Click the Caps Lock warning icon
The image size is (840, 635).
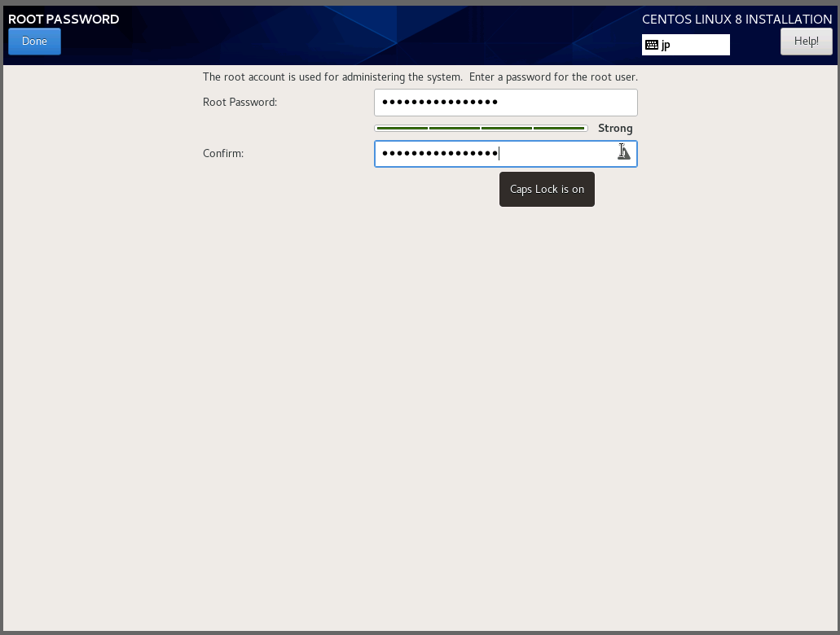pos(624,152)
